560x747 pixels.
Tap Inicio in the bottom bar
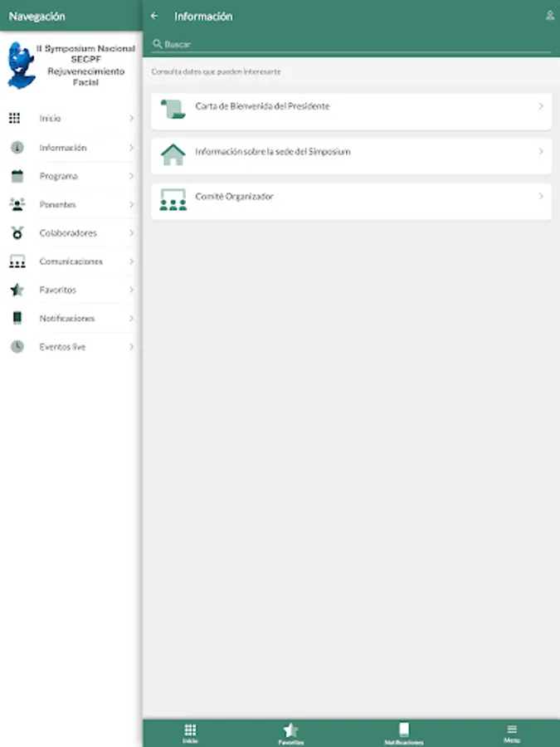coord(190,734)
